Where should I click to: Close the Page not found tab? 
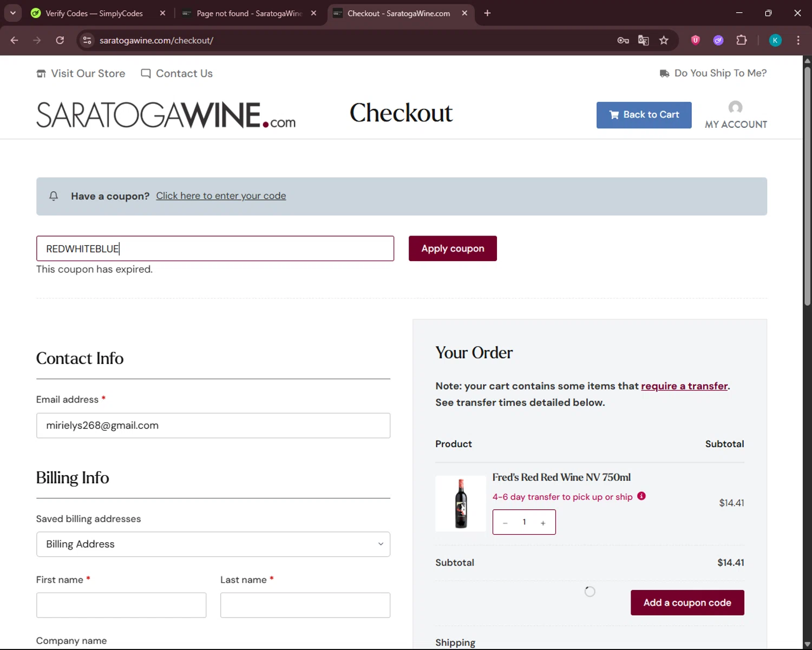(x=313, y=13)
